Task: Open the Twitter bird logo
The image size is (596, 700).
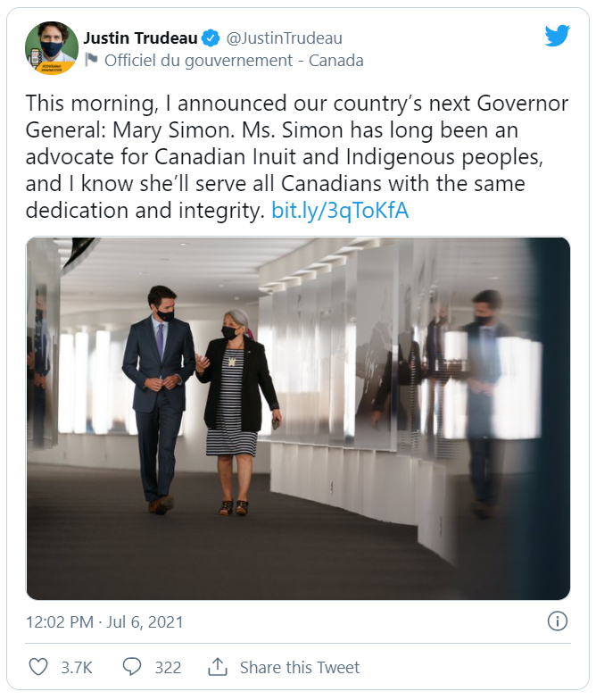Action: (x=557, y=36)
